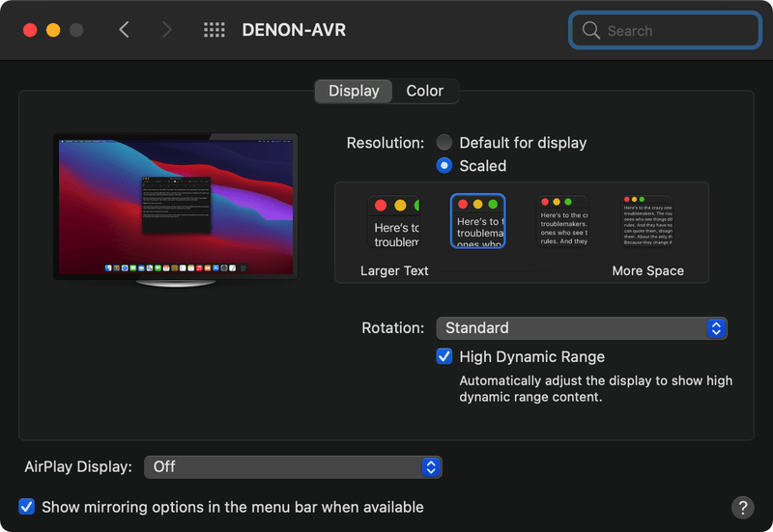The width and height of the screenshot is (773, 532).
Task: Switch to the Display tab
Action: click(354, 91)
